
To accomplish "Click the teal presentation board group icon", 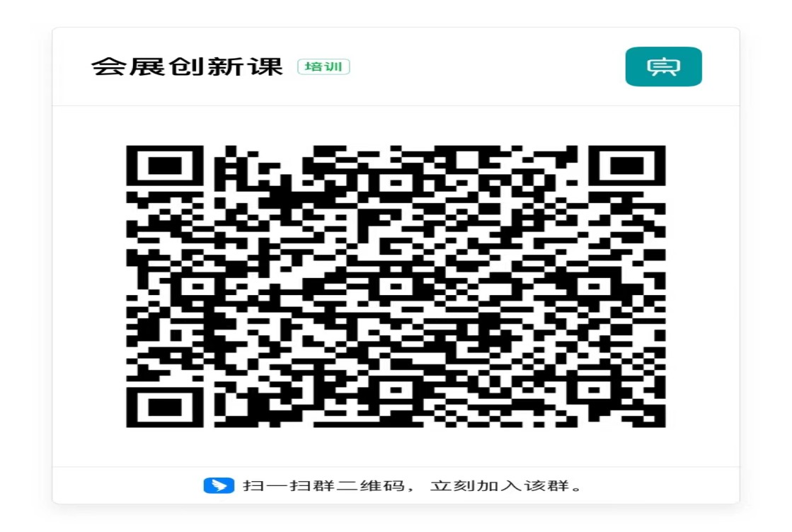I will pyautogui.click(x=663, y=66).
